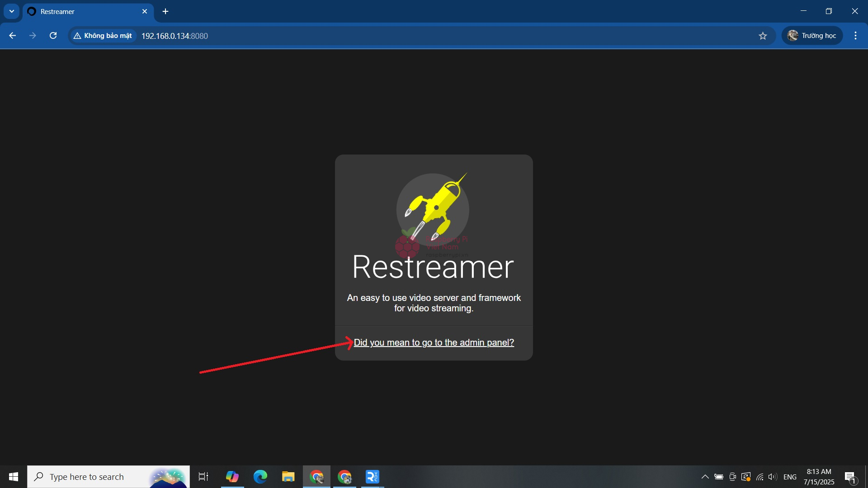This screenshot has width=868, height=488.
Task: Open Task View on taskbar
Action: tap(203, 477)
